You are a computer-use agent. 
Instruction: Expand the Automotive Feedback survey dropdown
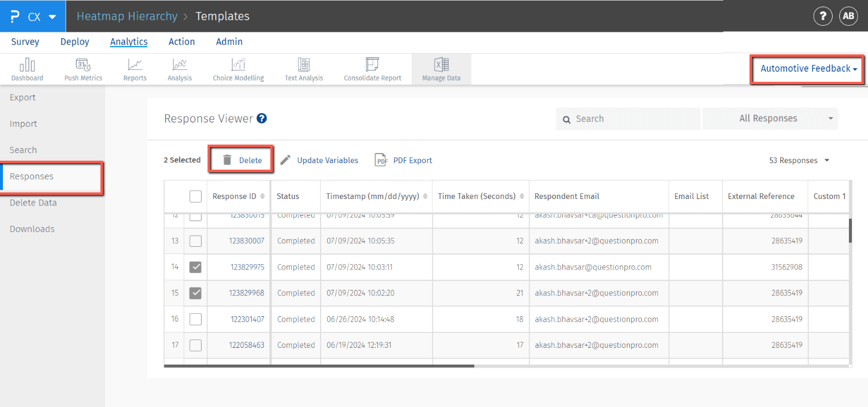[x=808, y=69]
